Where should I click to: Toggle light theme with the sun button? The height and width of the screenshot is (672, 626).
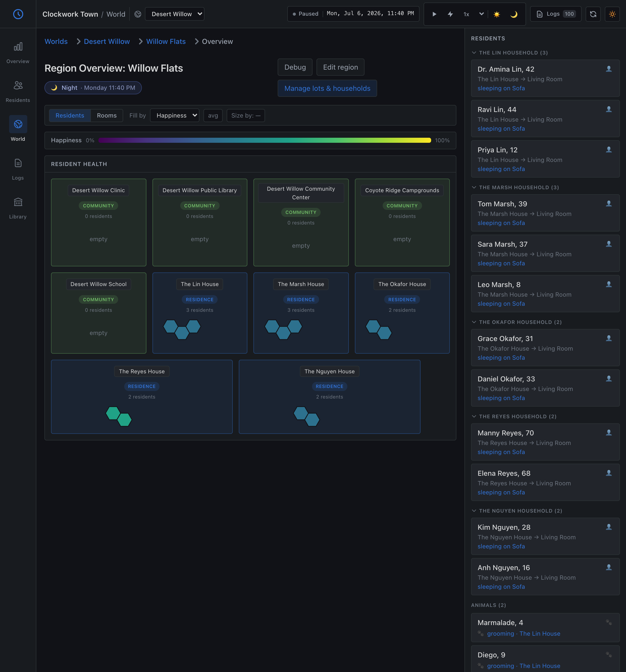click(x=612, y=14)
